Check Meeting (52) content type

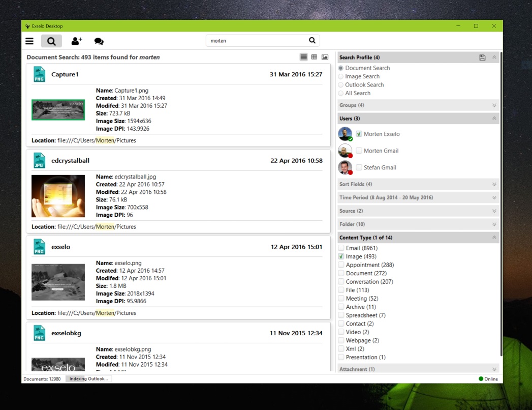pos(341,298)
